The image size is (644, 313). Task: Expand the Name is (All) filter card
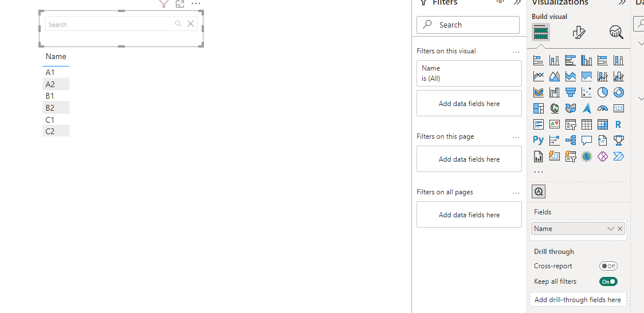pos(469,73)
